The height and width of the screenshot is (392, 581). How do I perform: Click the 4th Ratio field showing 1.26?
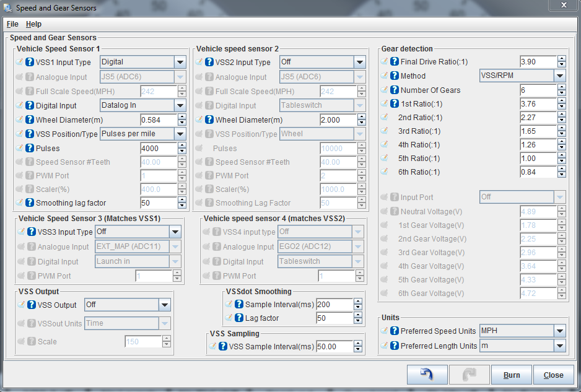click(x=538, y=145)
